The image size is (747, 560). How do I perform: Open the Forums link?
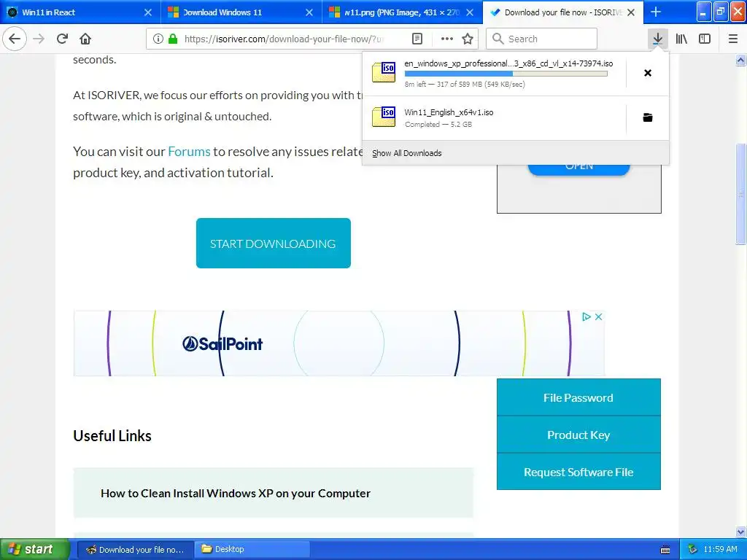click(x=189, y=152)
